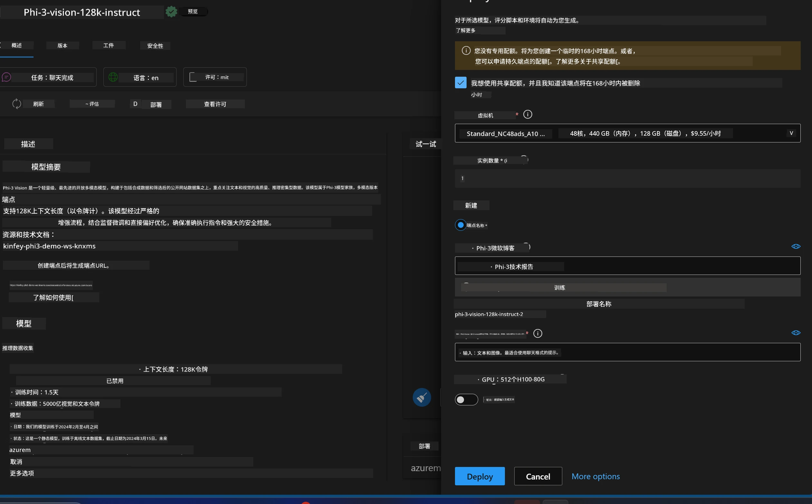Switch to the 概述 tab

tap(17, 45)
